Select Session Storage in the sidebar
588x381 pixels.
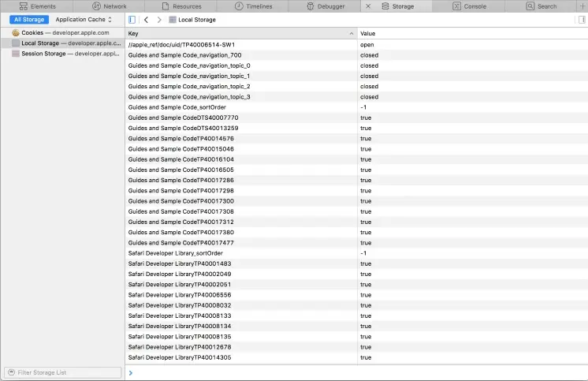tap(62, 54)
